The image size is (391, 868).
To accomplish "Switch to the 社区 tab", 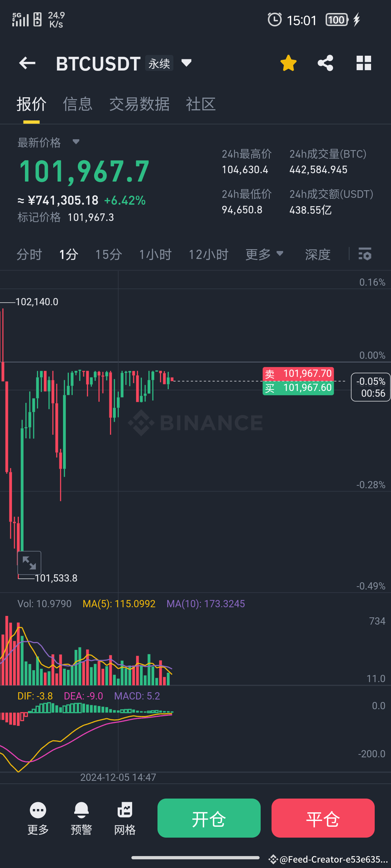I will (201, 104).
